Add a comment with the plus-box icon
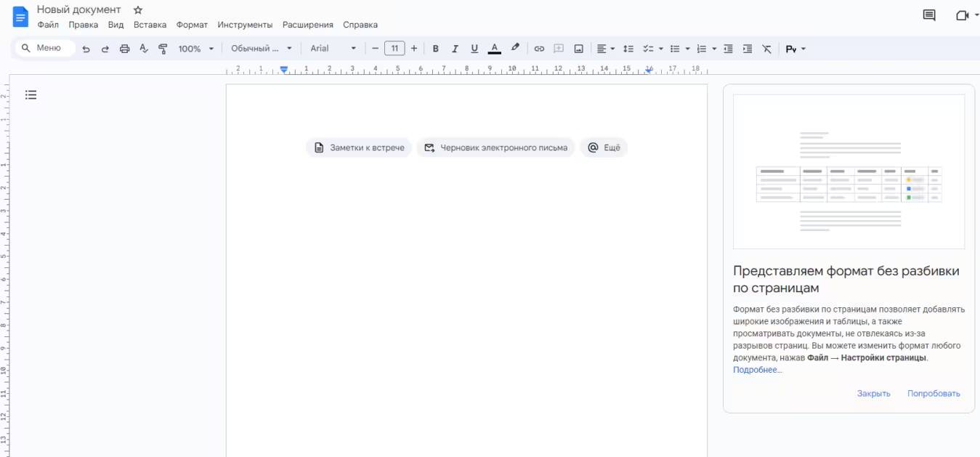Screen dimensions: 980x457 tap(559, 49)
